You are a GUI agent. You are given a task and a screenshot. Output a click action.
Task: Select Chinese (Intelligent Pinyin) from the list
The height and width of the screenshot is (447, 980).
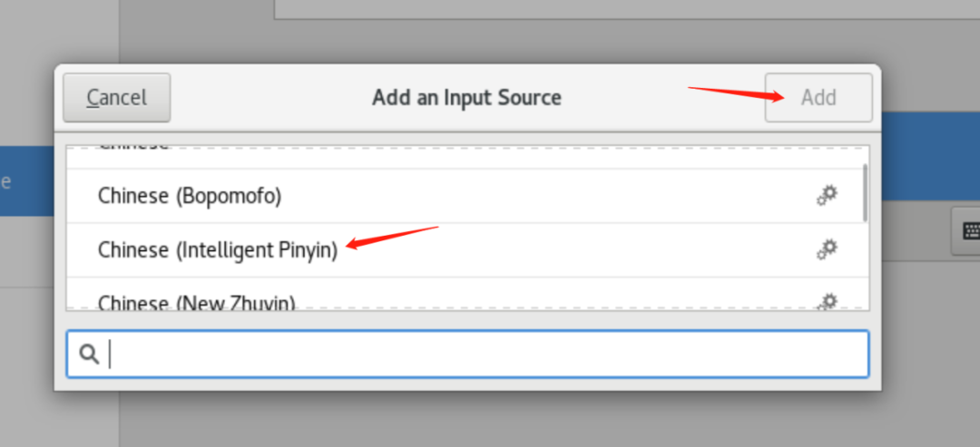tap(467, 250)
